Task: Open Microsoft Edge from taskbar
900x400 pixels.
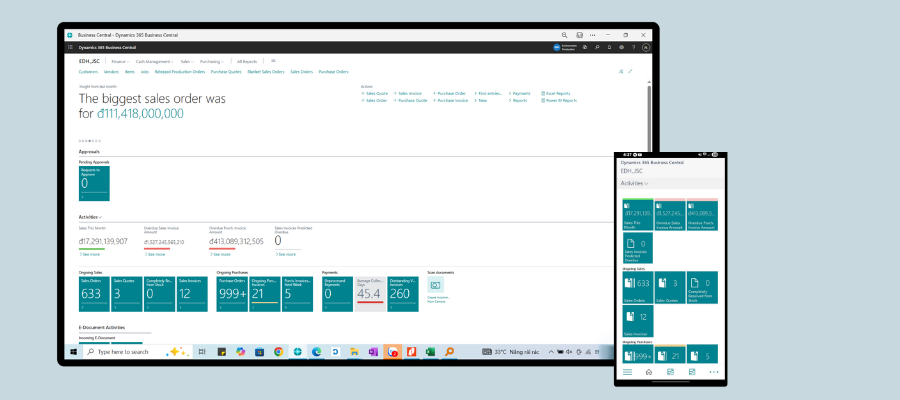Action: 316,352
